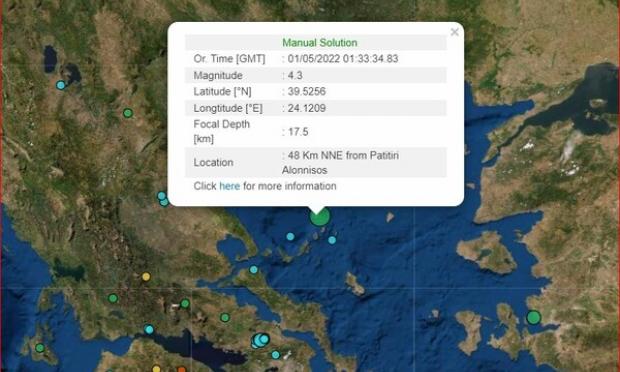The image size is (620, 372).
Task: Select the green marker in western central Greece
Action: coord(113,298)
